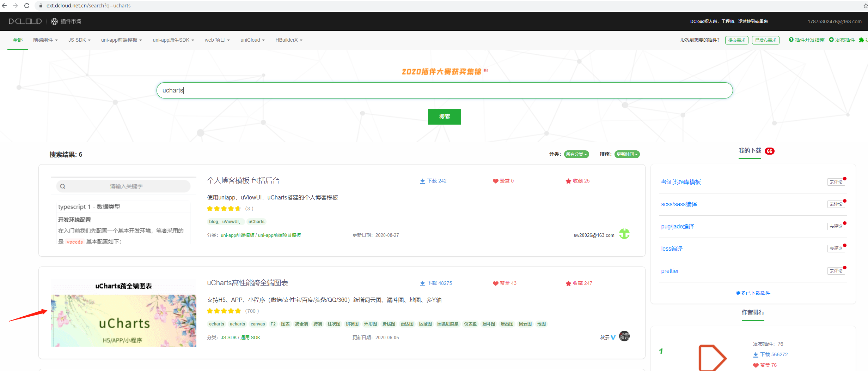The width and height of the screenshot is (868, 371).
Task: Click the question-mark icon before 插件开发指南
Action: (x=791, y=40)
